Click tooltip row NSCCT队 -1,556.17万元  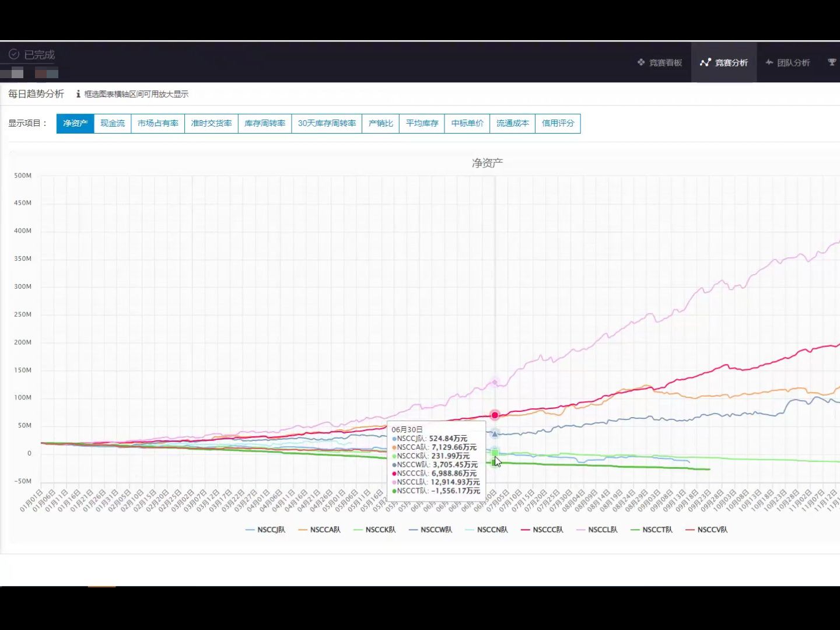pyautogui.click(x=436, y=491)
